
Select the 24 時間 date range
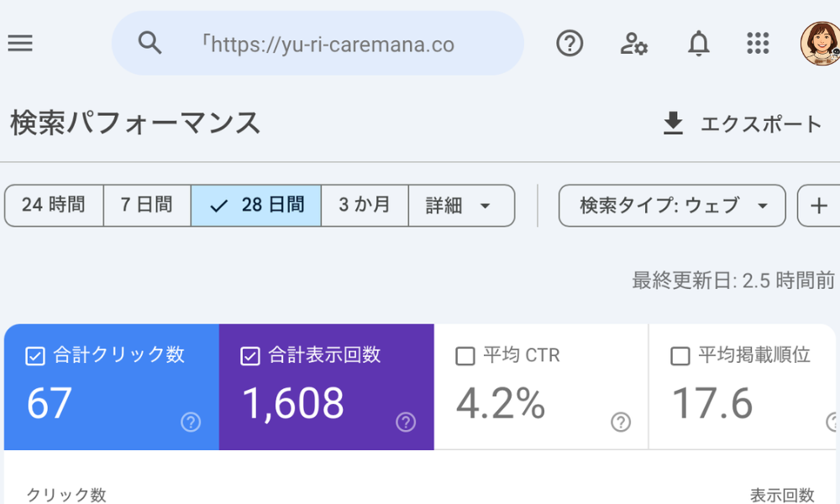[54, 206]
